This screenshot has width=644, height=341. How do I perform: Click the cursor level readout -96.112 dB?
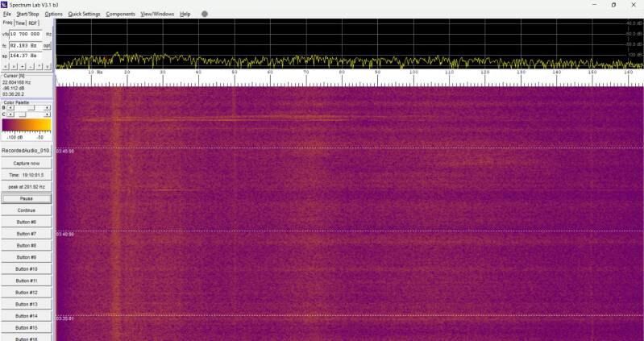pyautogui.click(x=13, y=88)
